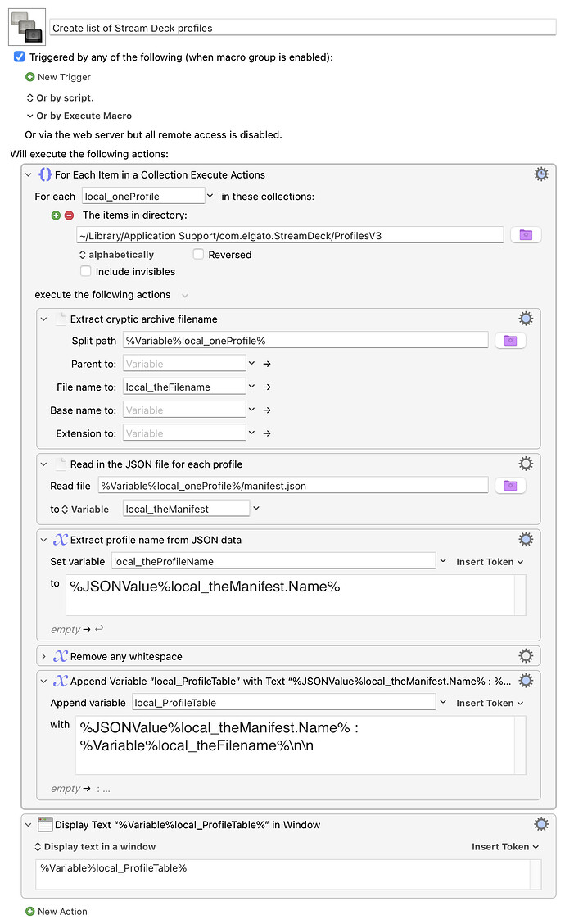Open gear menu of Read in the JSON file
This screenshot has height=924, width=565.
[526, 464]
